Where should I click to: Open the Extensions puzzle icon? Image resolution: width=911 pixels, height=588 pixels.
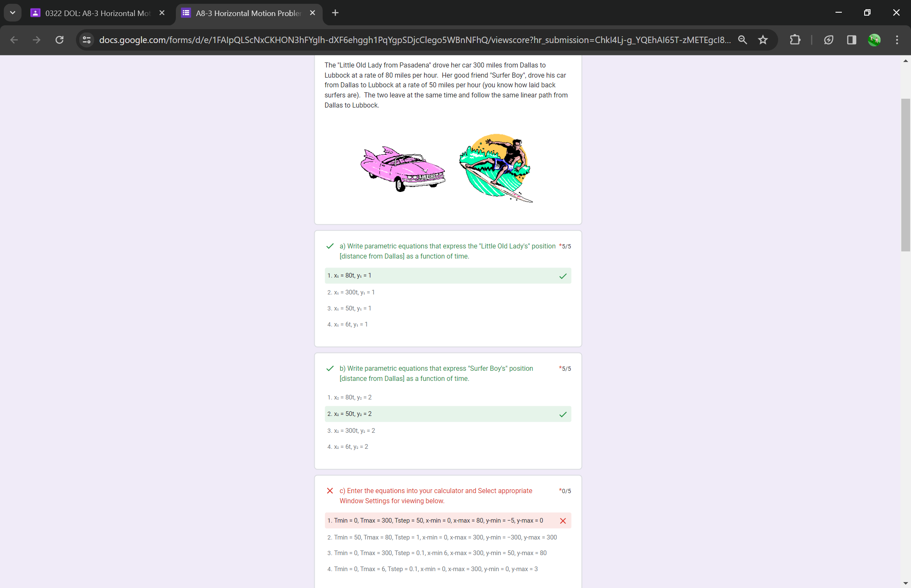click(x=795, y=40)
